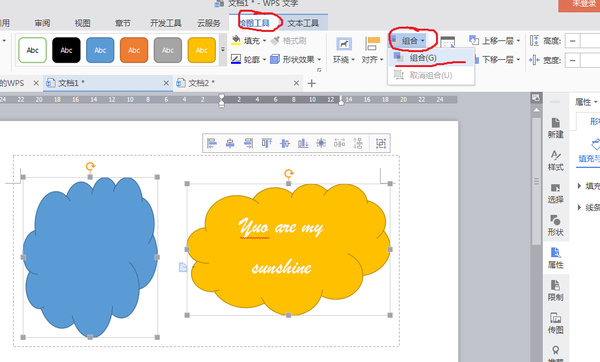Screen dimensions: 600x362
Task: Open the 样式 sidebar panel
Action: coord(555,161)
